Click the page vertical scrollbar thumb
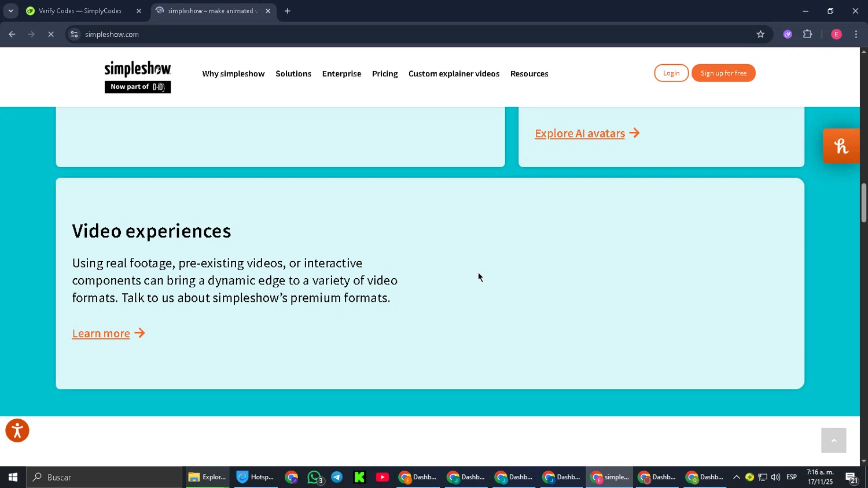The width and height of the screenshot is (868, 488). pos(863,202)
